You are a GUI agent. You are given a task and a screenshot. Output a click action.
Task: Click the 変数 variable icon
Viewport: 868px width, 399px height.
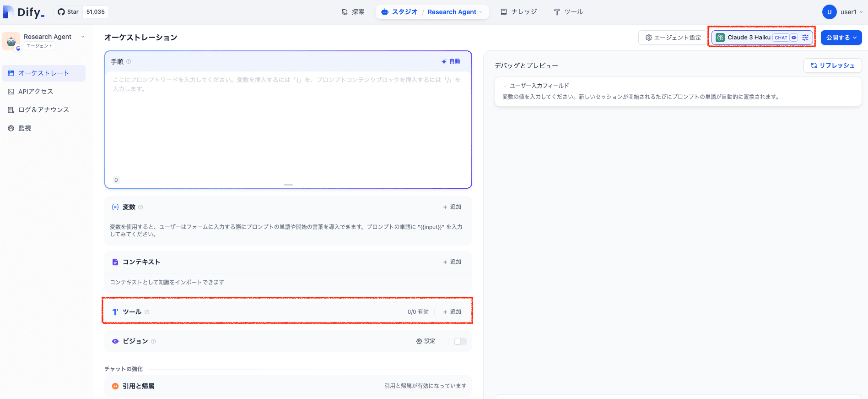[115, 207]
